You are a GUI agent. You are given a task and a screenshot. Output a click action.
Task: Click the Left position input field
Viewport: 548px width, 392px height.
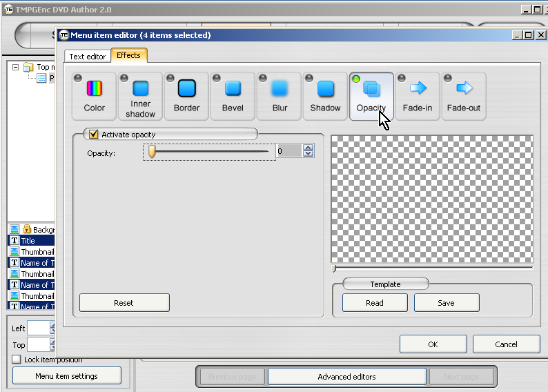39,328
